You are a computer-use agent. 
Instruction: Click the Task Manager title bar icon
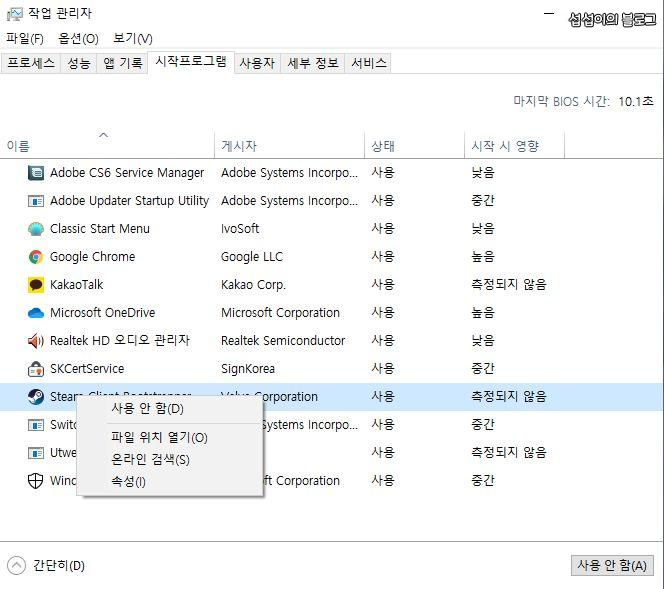(x=14, y=14)
